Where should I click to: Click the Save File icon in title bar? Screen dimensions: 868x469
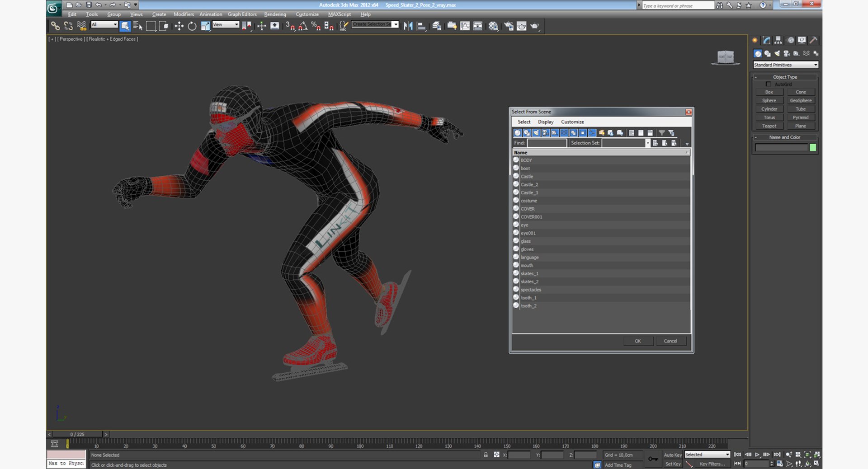pos(89,5)
